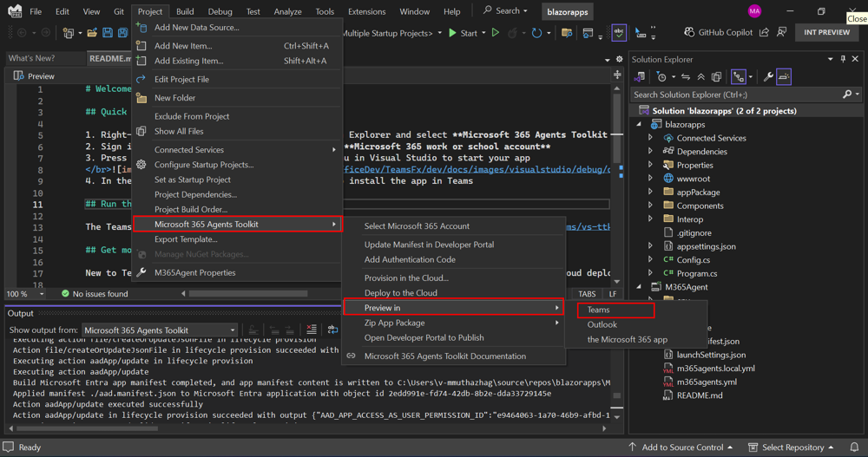Click the INT PREVIEW button
The height and width of the screenshot is (457, 868).
point(826,32)
